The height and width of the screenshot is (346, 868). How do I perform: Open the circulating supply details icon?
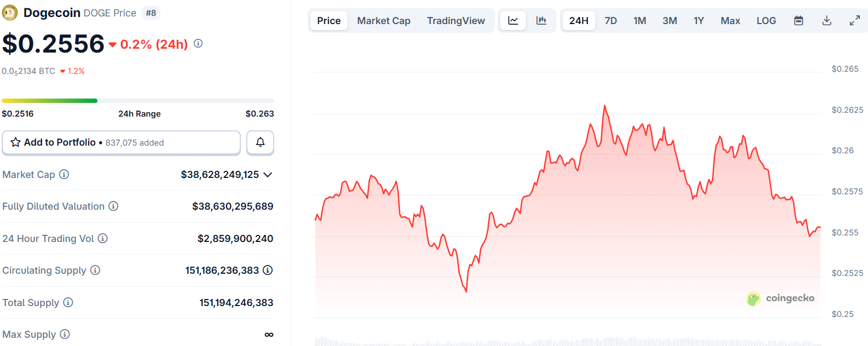click(268, 270)
